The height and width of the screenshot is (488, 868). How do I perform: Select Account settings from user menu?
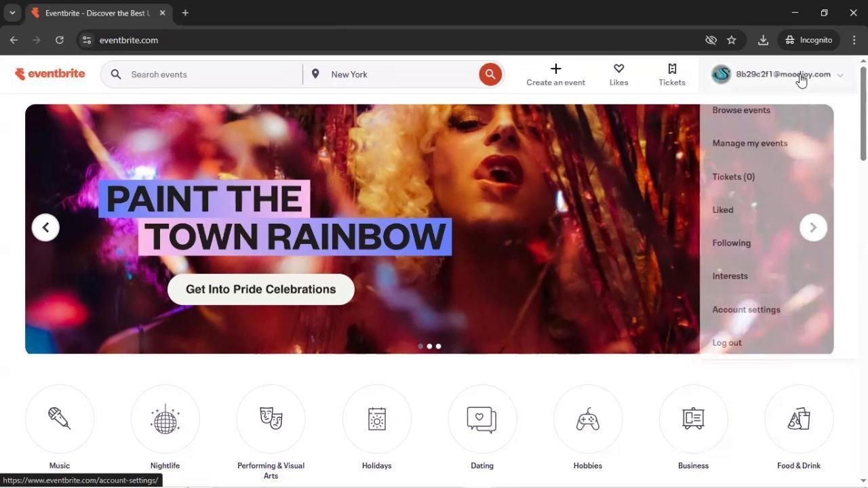(746, 310)
